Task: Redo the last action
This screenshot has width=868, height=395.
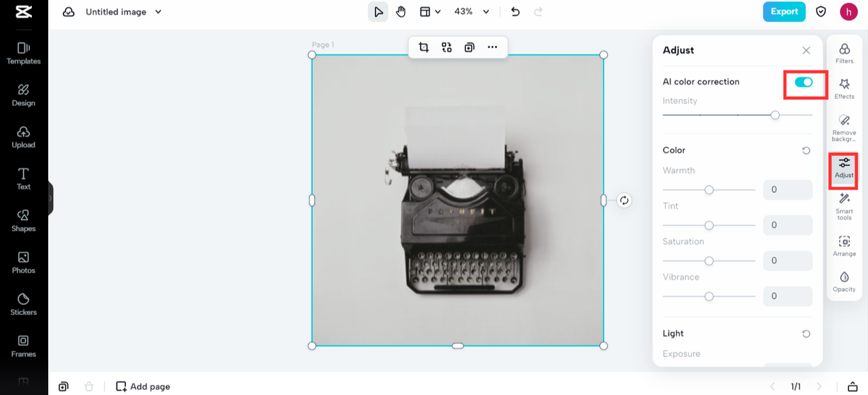Action: (x=538, y=12)
